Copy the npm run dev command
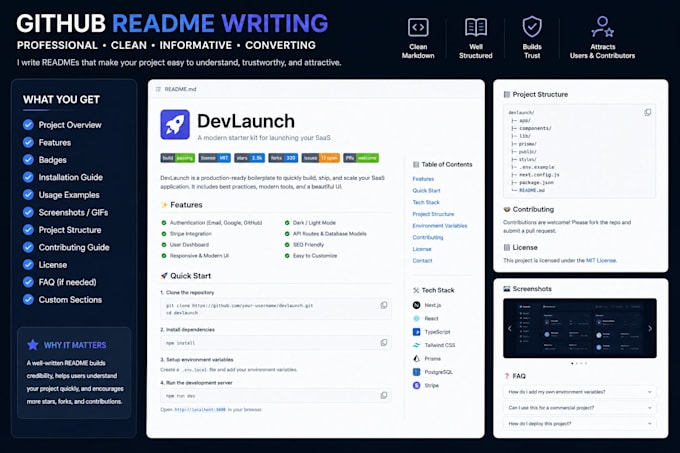680x453 pixels. coord(384,395)
